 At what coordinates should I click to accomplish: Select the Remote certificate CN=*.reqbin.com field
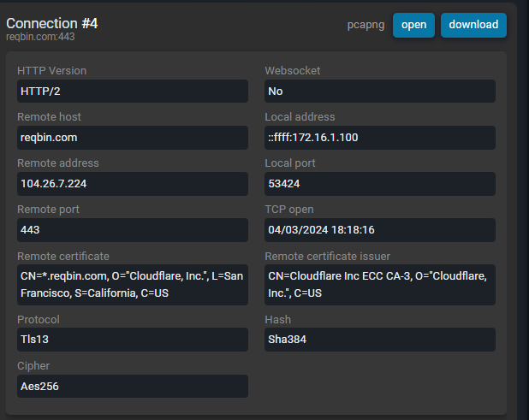[x=133, y=285]
